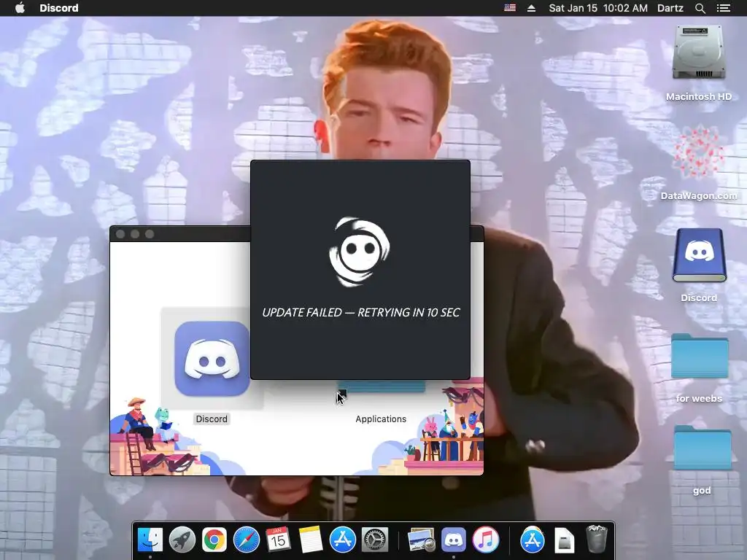Viewport: 747px width, 560px height.
Task: Launch Safari from the Dock
Action: (247, 540)
